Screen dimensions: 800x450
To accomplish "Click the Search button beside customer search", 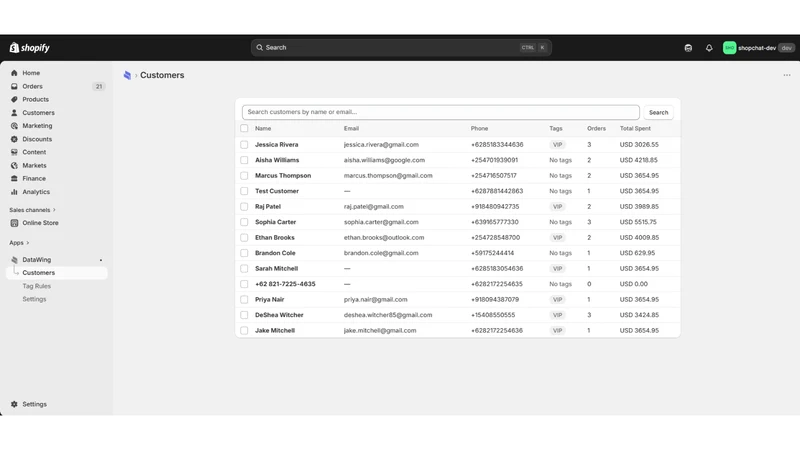I will click(x=658, y=112).
